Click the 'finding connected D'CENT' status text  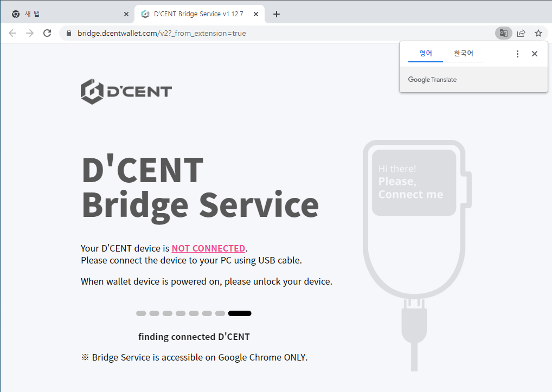click(194, 337)
